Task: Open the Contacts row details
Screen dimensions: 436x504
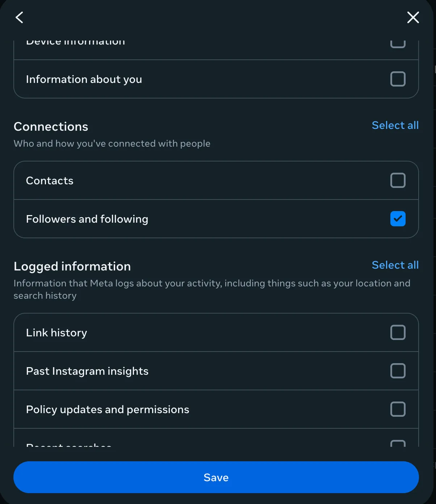Action: [x=145, y=180]
